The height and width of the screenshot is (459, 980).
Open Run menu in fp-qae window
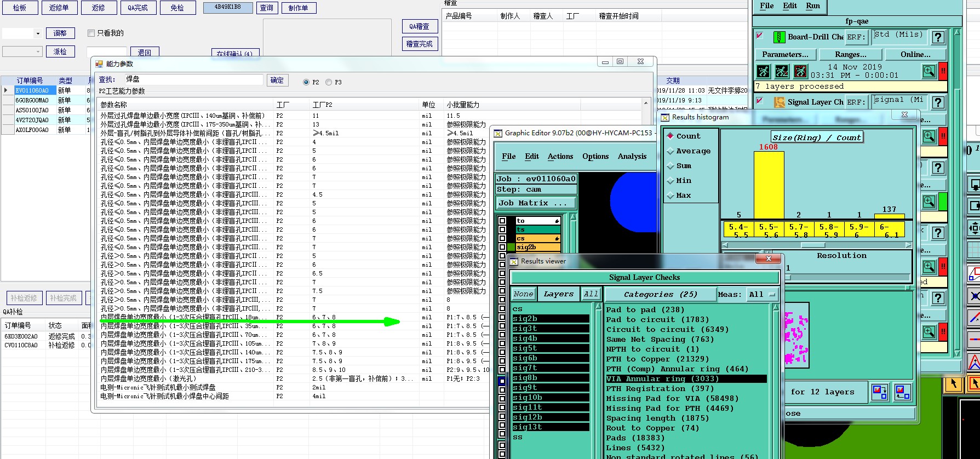tap(813, 6)
